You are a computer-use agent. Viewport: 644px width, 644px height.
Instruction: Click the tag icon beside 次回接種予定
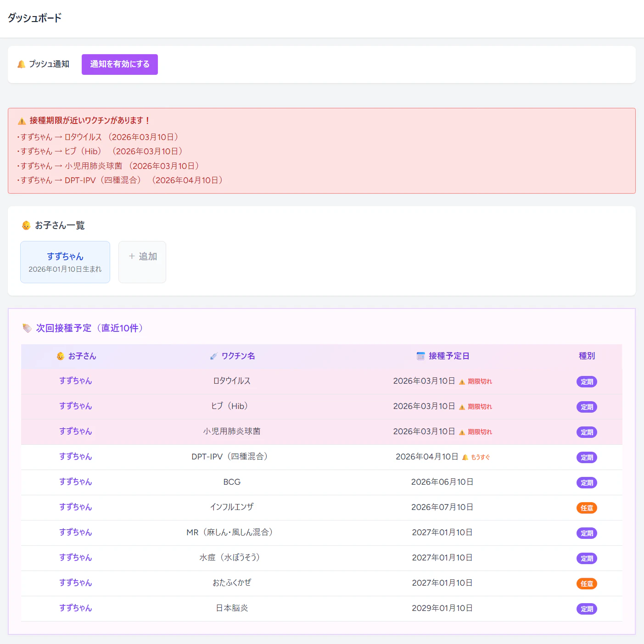click(27, 328)
